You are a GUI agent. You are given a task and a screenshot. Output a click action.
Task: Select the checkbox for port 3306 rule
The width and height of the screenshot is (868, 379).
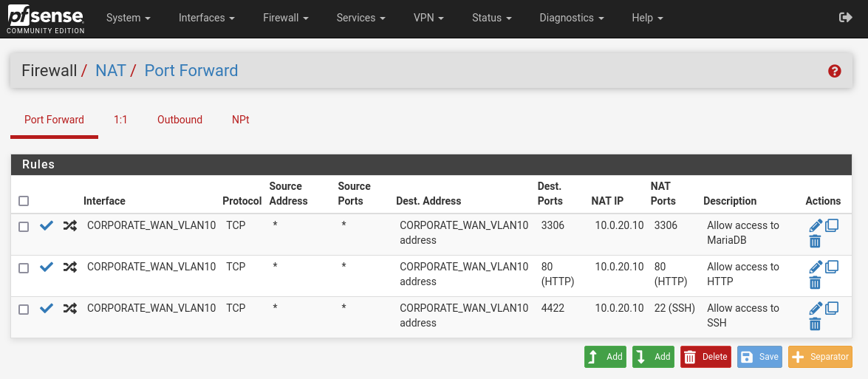24,227
